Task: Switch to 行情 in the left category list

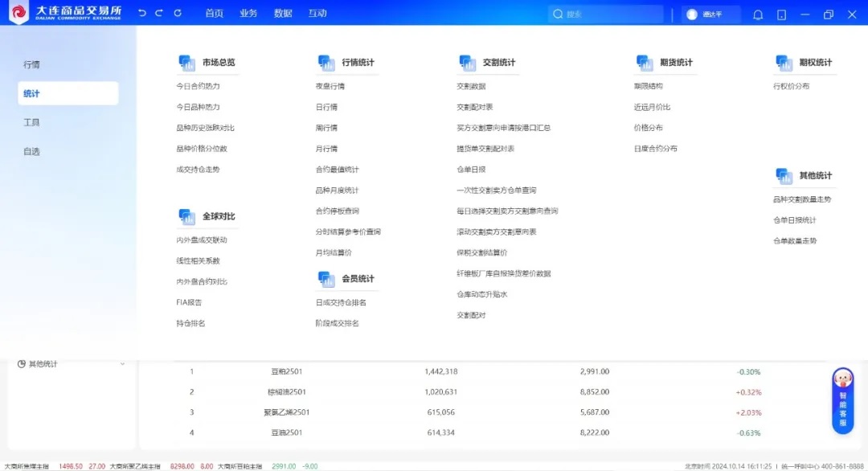Action: [31, 64]
